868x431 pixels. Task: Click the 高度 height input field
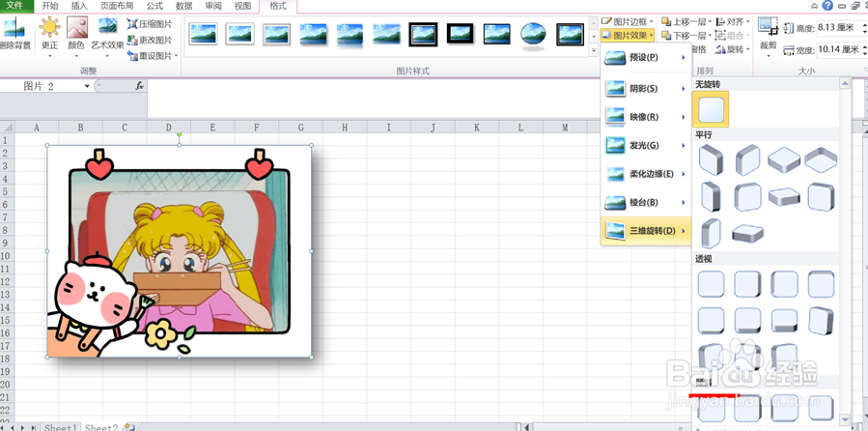(x=837, y=28)
